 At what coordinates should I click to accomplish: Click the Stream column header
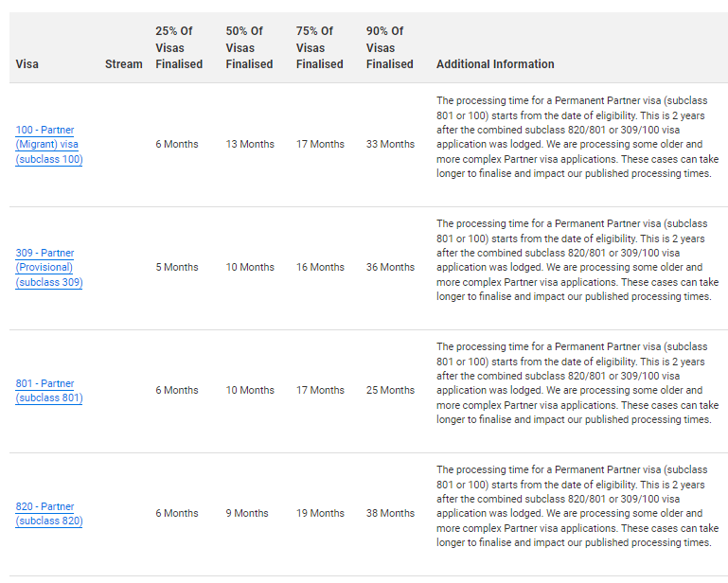pos(123,64)
